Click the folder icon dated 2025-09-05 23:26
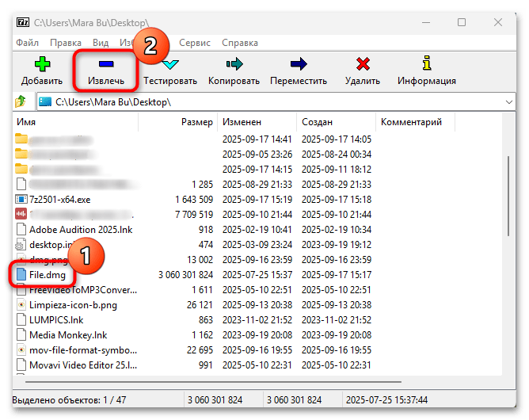The width and height of the screenshot is (529, 420). point(21,154)
